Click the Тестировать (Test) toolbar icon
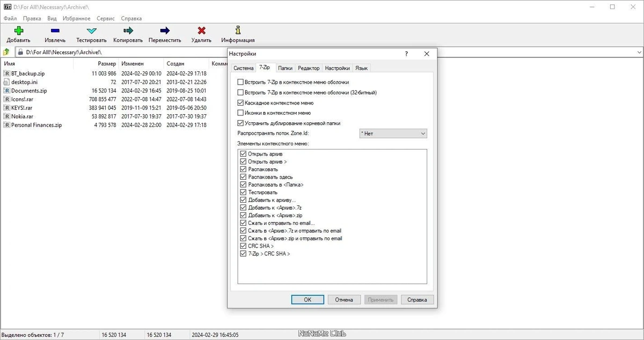The image size is (644, 340). (92, 31)
